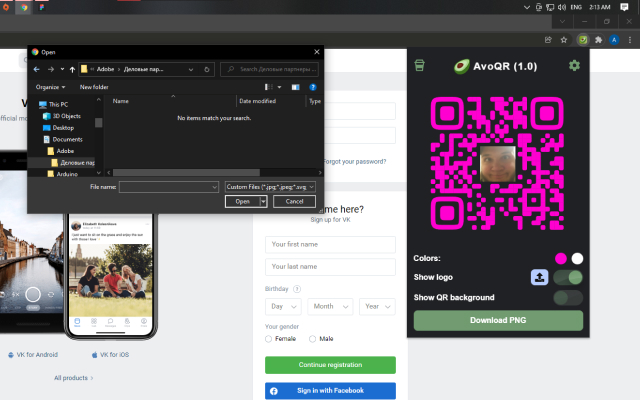640x400 pixels.
Task: Click the Chrome icon in the taskbar
Action: (24, 7)
